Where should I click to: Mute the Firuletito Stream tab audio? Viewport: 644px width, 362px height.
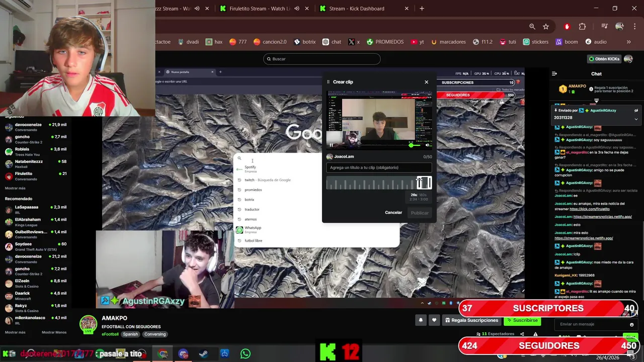point(296,9)
